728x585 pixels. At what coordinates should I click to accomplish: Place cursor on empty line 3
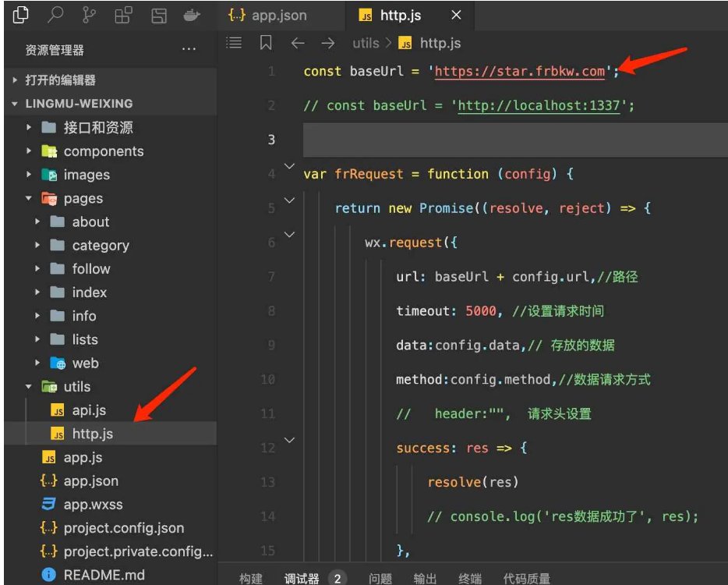coord(515,140)
